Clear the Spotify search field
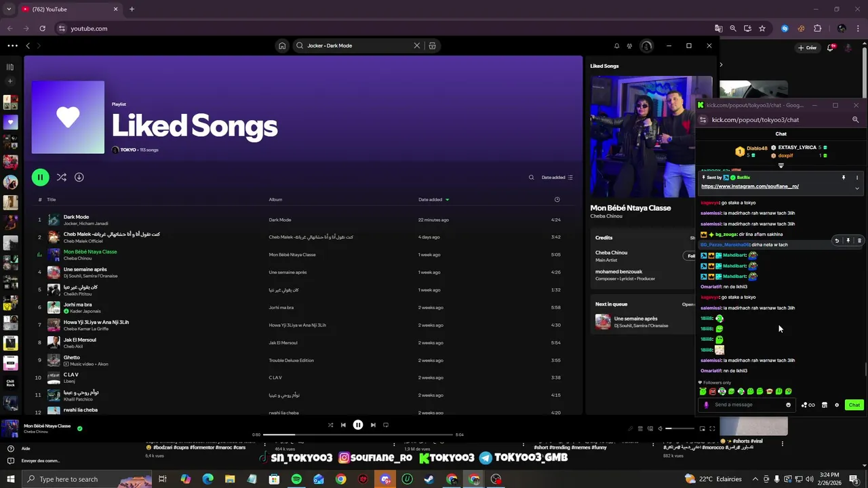 pos(416,45)
